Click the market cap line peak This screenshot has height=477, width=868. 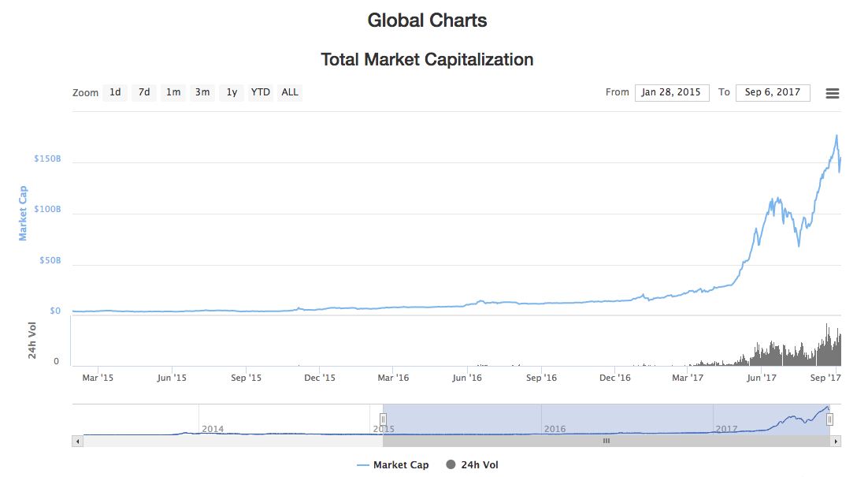point(836,136)
